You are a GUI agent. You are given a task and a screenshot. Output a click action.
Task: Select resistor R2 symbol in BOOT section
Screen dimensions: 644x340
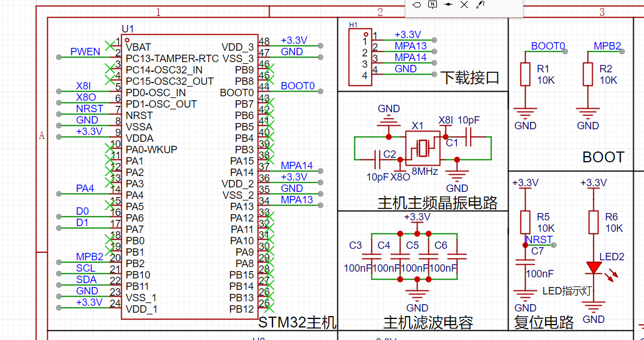(588, 74)
